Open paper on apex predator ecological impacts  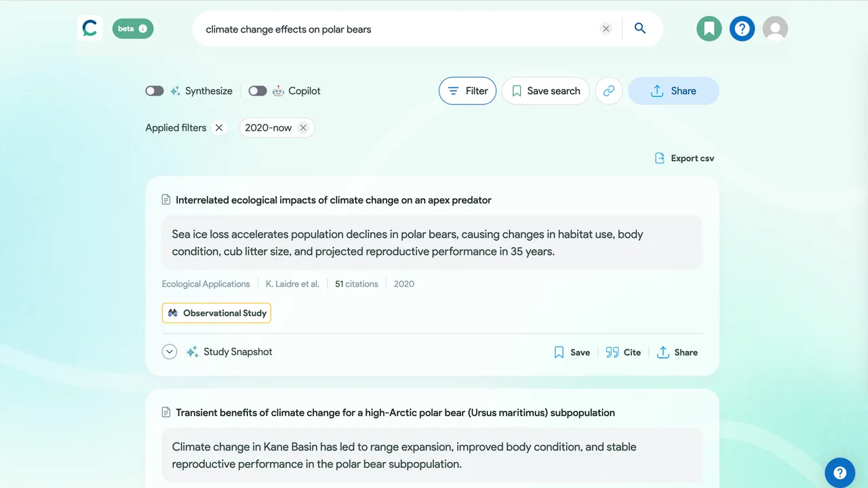coord(334,200)
